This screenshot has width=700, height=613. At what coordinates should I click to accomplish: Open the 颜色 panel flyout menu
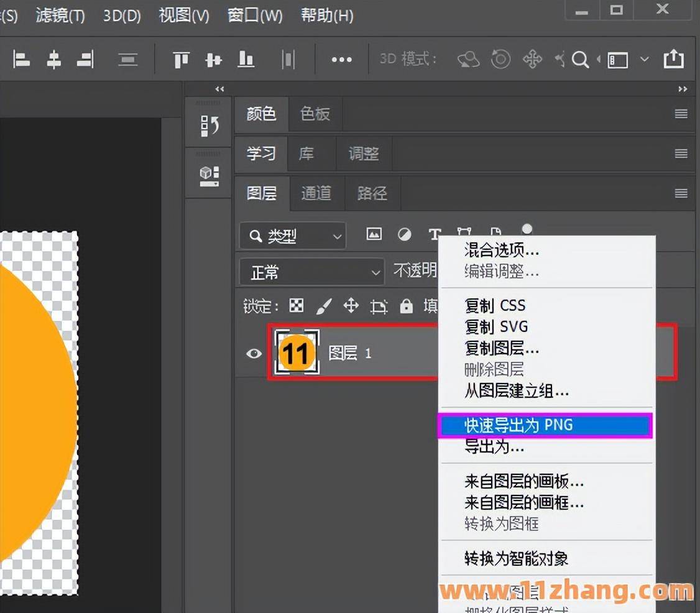click(x=681, y=114)
